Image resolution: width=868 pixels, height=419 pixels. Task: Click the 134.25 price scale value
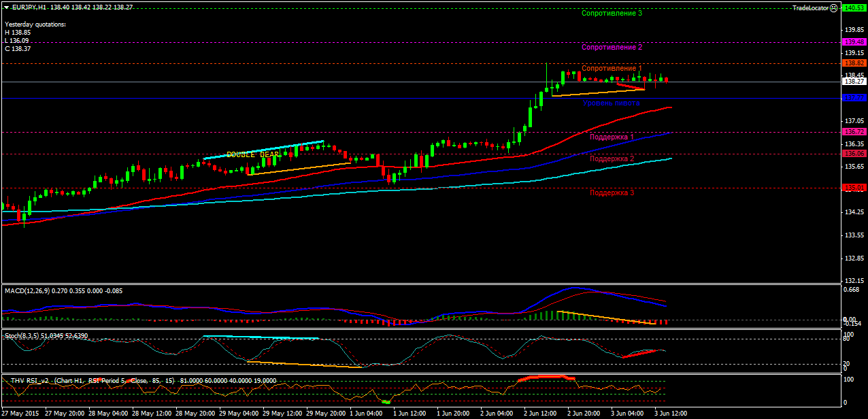(x=853, y=212)
